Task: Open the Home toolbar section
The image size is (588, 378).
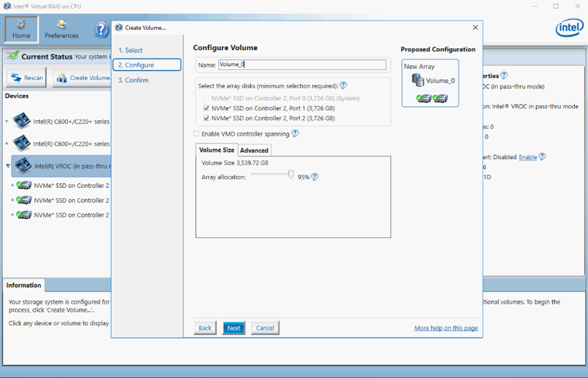Action: tap(21, 29)
